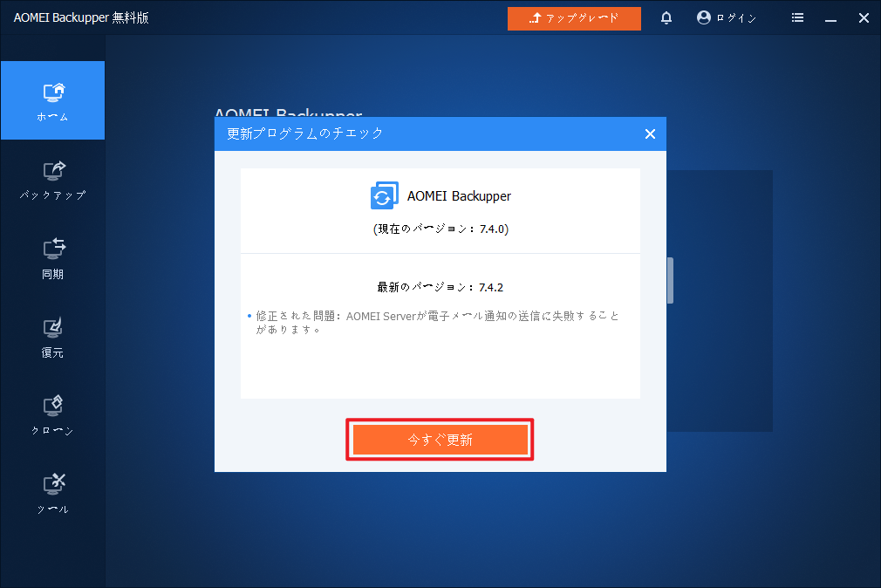Open the クローン (Clone) section
This screenshot has height=588, width=881.
pos(53,416)
